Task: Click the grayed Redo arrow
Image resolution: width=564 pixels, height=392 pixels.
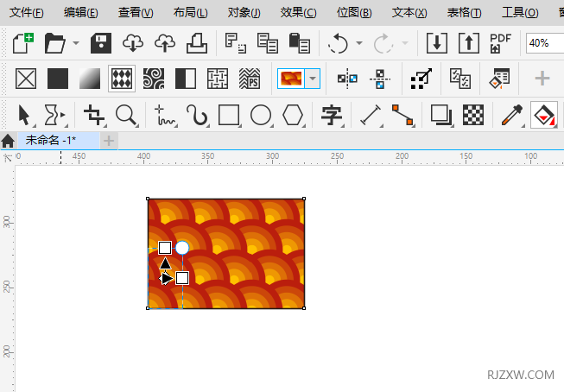Action: (x=383, y=43)
